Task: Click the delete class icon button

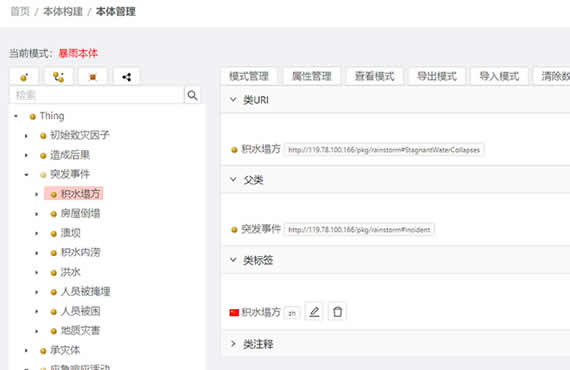Action: (93, 77)
